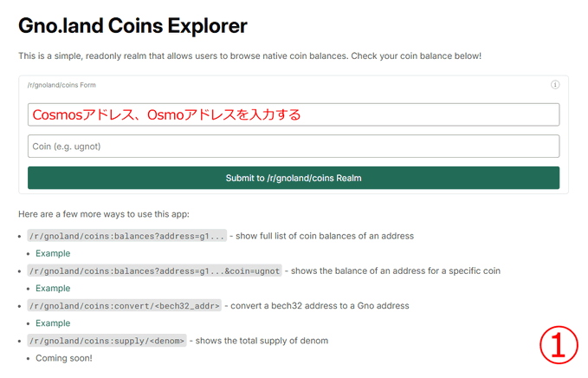Select the /r/gnoland/coins:balances?address=g1... code snippet

point(126,236)
